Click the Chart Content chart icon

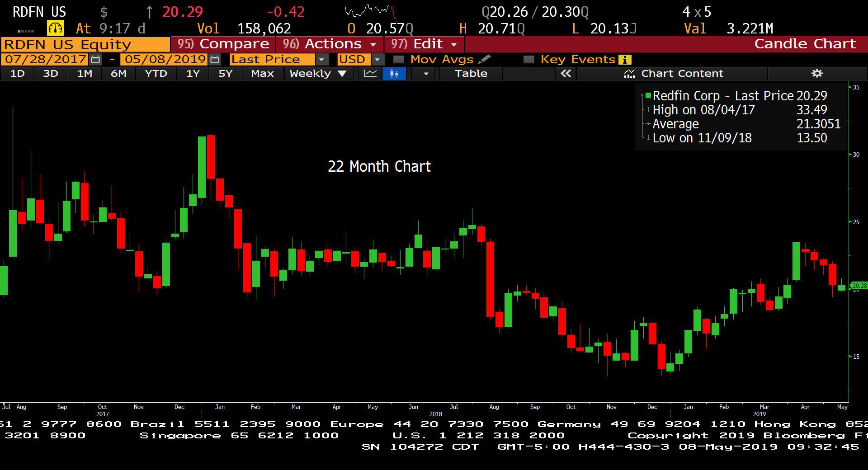pos(629,74)
